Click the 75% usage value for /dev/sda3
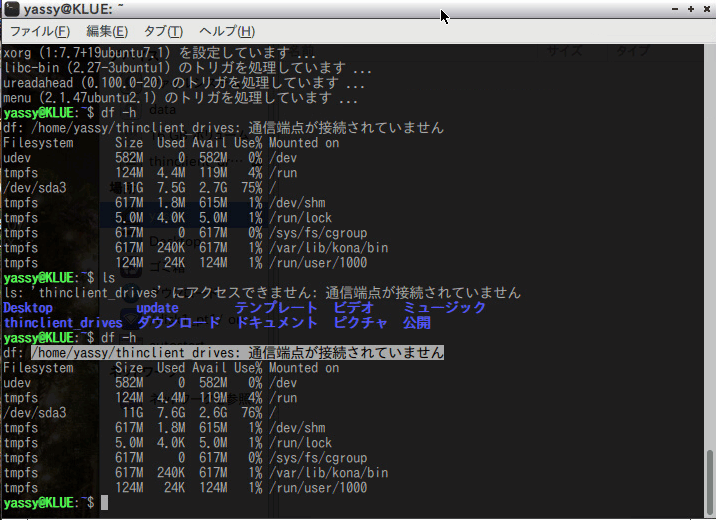 [252, 188]
